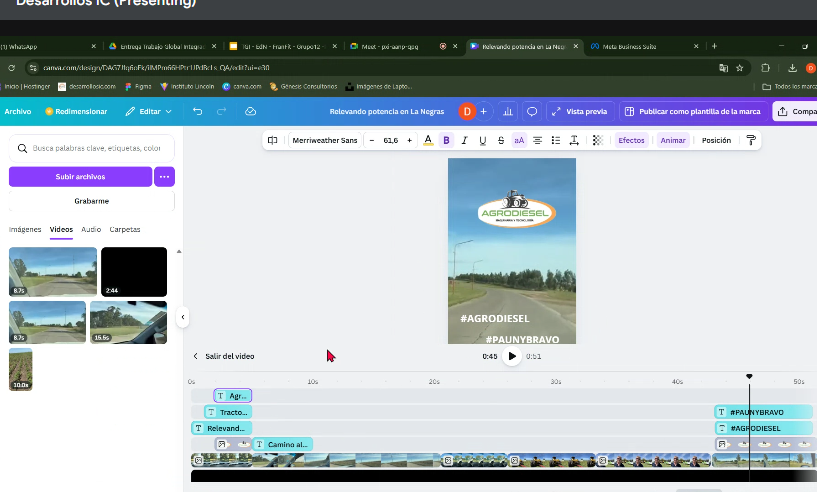Open the list formatting icon

coord(556,140)
